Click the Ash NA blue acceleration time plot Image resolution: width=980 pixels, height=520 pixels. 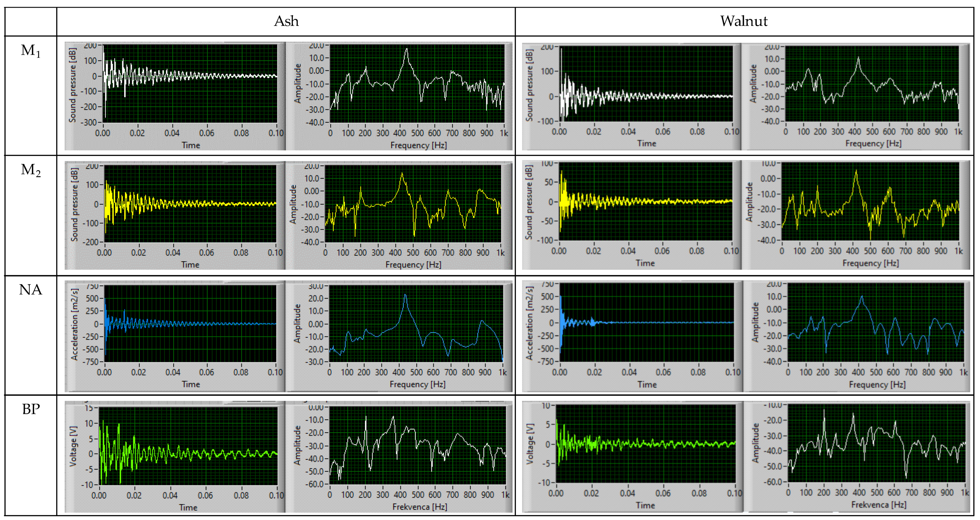190,323
